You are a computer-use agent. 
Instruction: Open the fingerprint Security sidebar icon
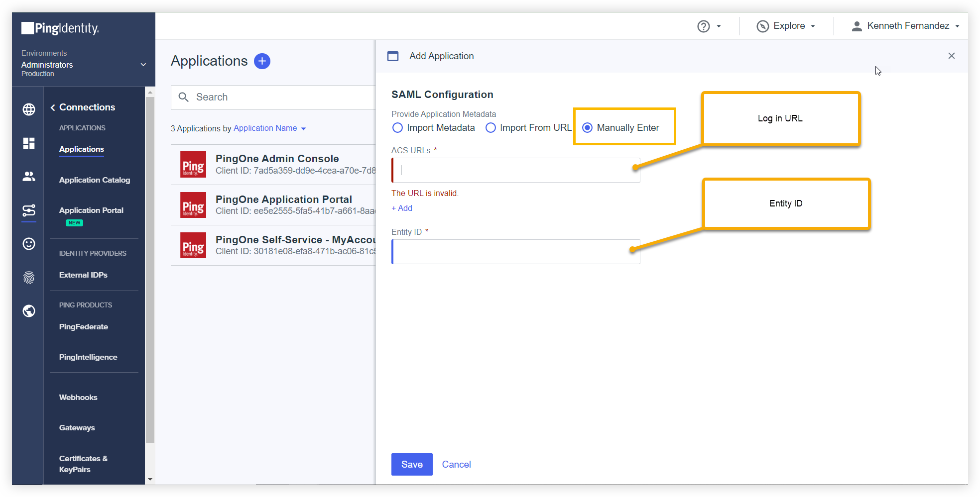tap(29, 278)
